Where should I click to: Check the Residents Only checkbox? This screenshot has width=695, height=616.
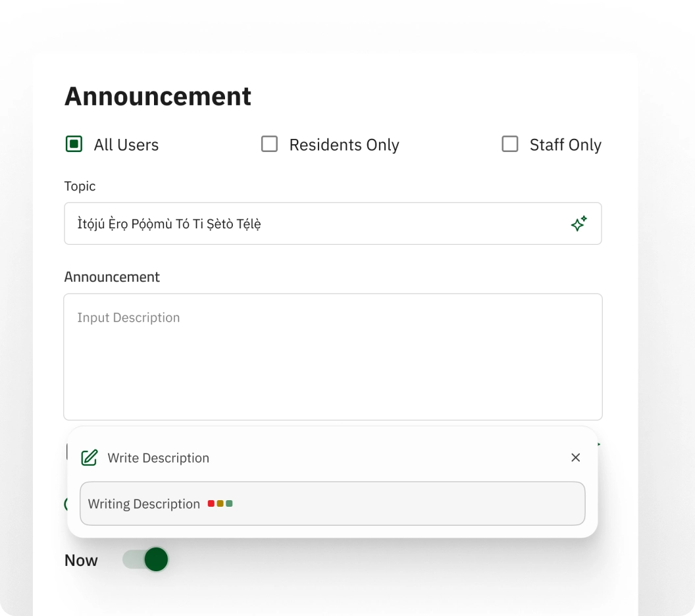[269, 144]
